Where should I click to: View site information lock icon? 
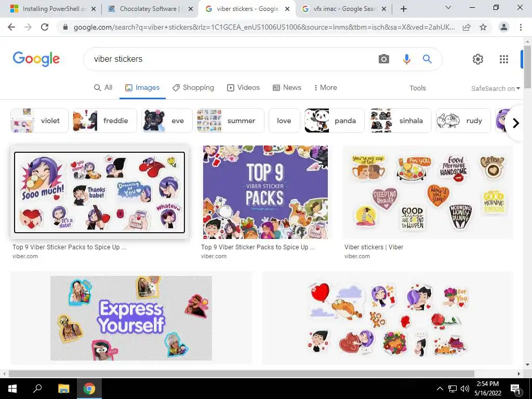point(65,27)
